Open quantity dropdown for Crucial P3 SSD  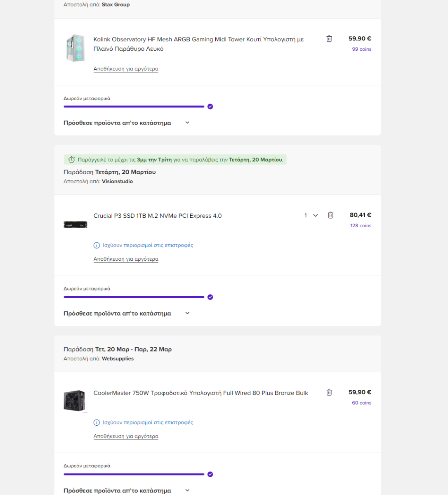(311, 215)
